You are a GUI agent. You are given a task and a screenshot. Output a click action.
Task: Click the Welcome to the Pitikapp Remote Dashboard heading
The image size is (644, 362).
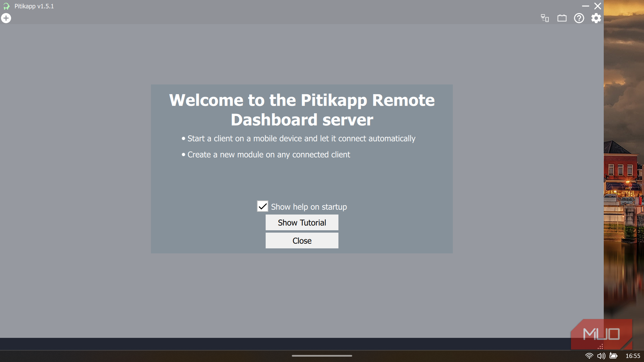[302, 110]
